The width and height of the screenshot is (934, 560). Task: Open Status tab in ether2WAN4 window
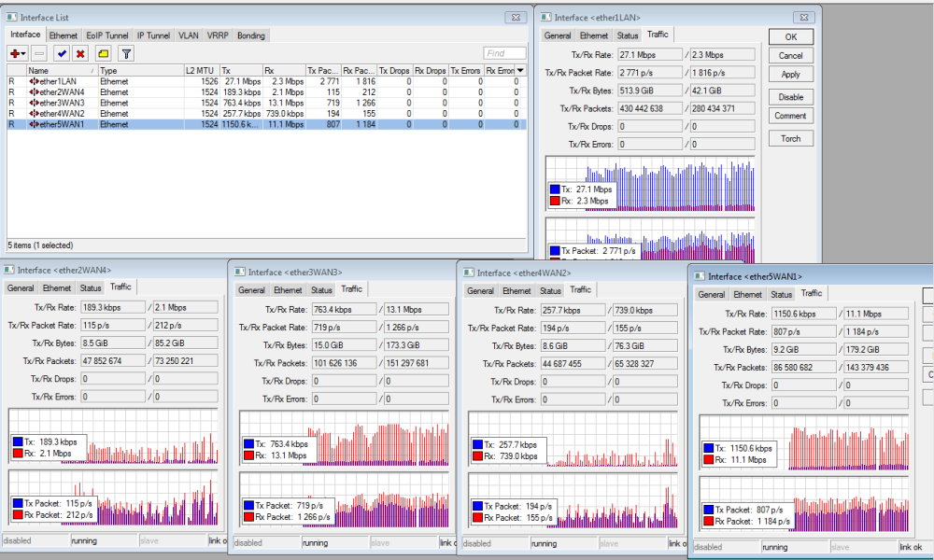coord(91,288)
